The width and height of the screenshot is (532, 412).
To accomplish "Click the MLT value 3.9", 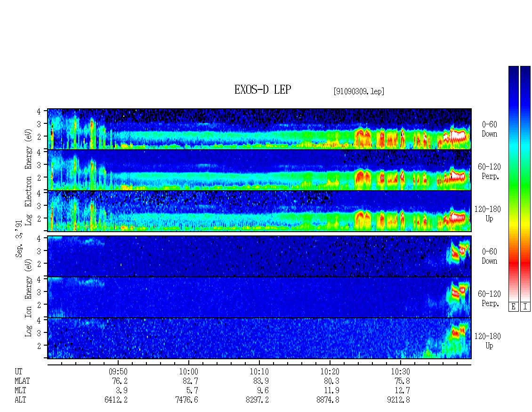I will (x=122, y=391).
